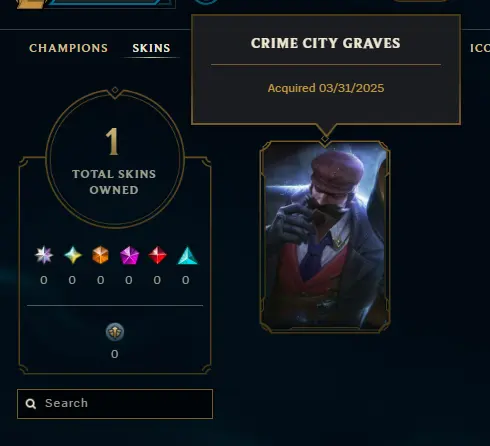Click the Acquired 03/31/2025 date text

click(326, 88)
